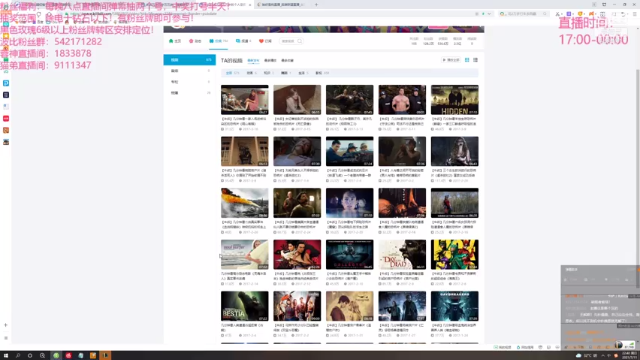
Task: Click the magnifier icon in profile search box
Action: 300,41
